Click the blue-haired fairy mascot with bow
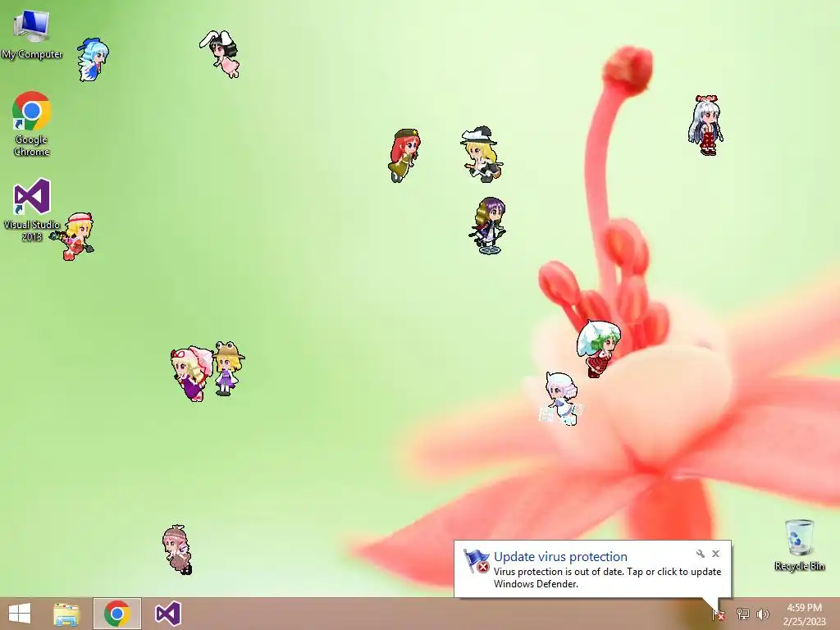The image size is (840, 630). tap(93, 59)
